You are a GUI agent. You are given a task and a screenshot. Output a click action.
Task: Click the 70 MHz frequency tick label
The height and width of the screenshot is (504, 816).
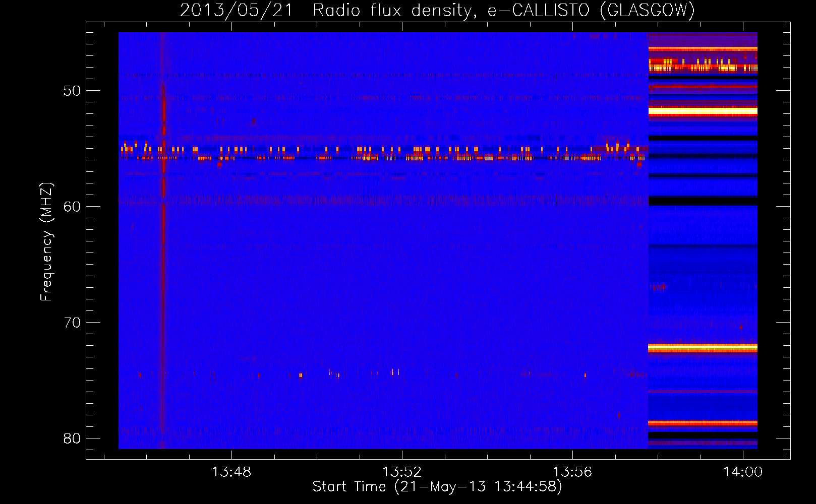coord(72,323)
